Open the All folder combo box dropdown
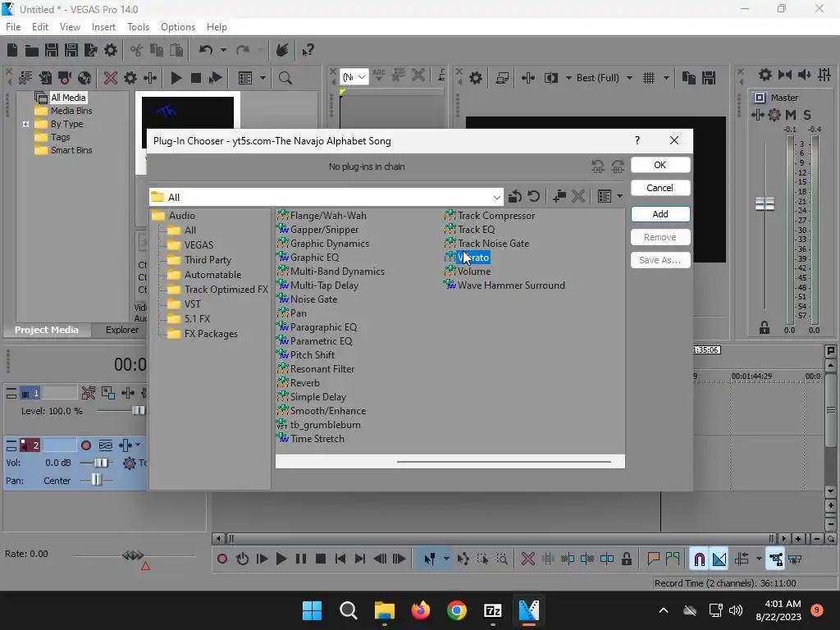Screen dimensions: 840x630 496,197
